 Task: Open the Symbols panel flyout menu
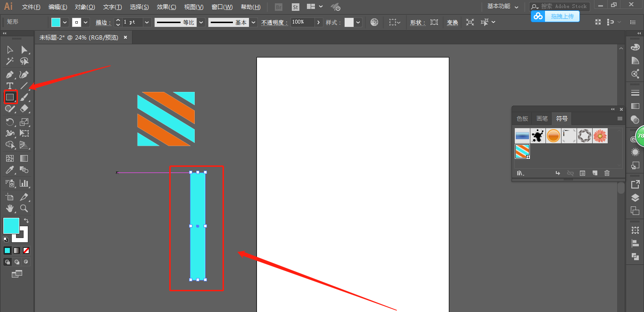click(x=620, y=119)
